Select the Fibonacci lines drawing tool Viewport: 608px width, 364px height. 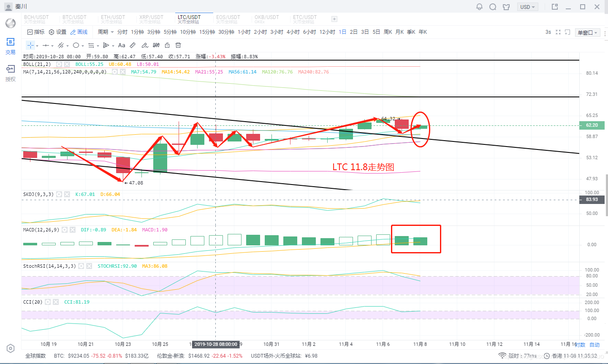(91, 45)
